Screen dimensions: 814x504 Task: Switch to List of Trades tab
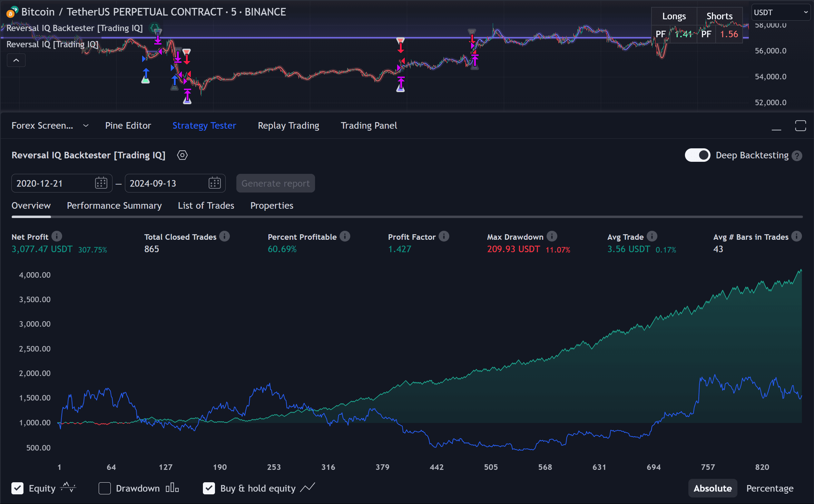tap(206, 206)
